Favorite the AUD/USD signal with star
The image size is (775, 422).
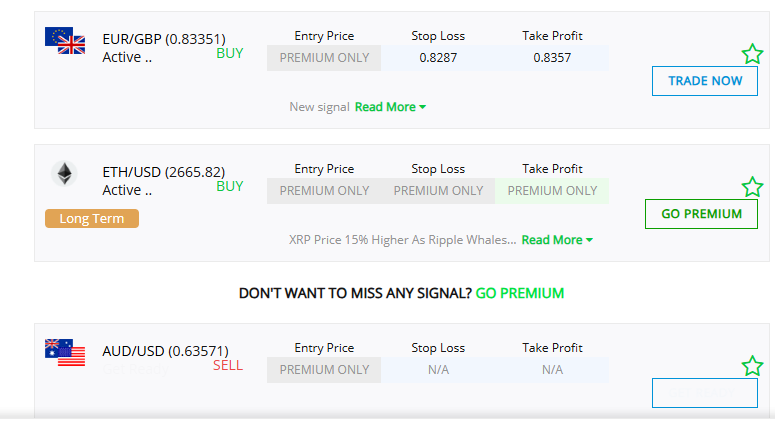(752, 366)
